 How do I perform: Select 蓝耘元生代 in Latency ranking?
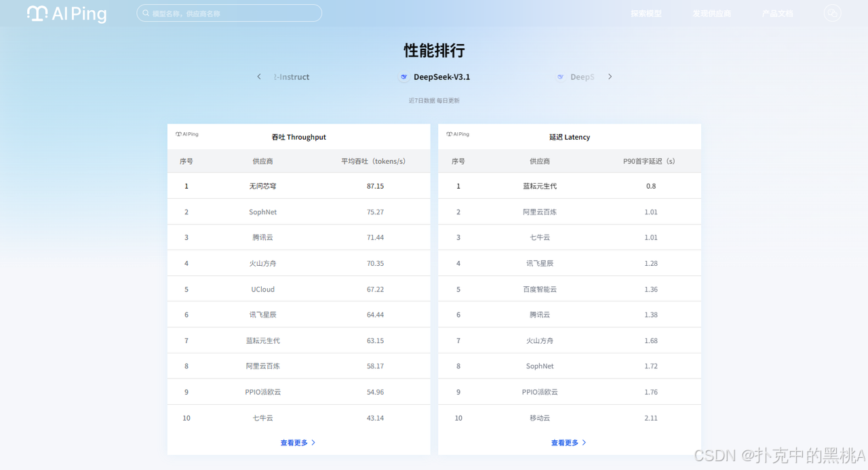point(540,186)
